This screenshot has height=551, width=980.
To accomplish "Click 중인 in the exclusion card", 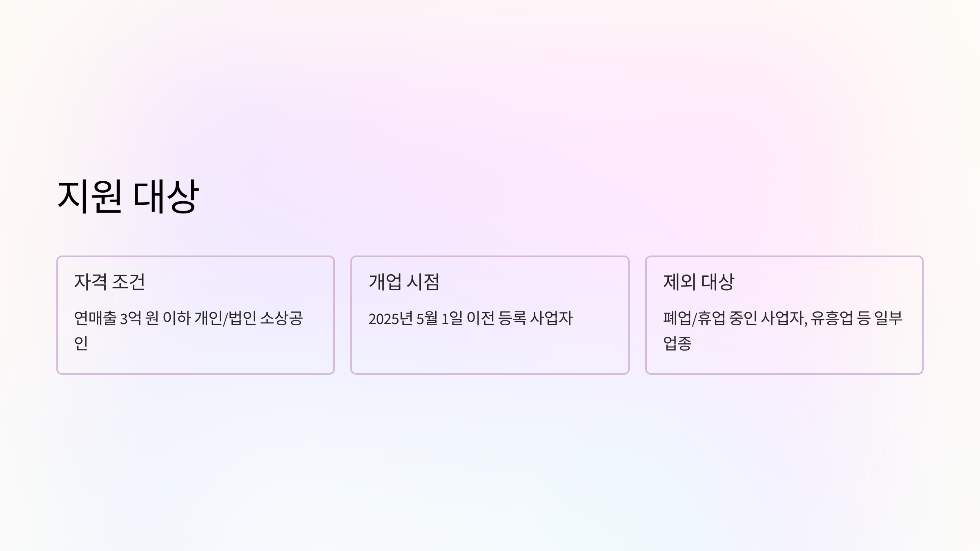I will (743, 318).
